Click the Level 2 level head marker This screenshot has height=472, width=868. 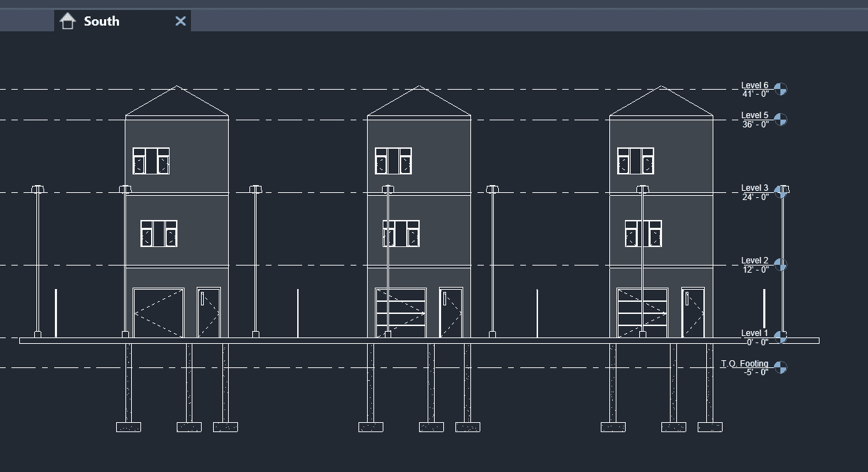781,266
